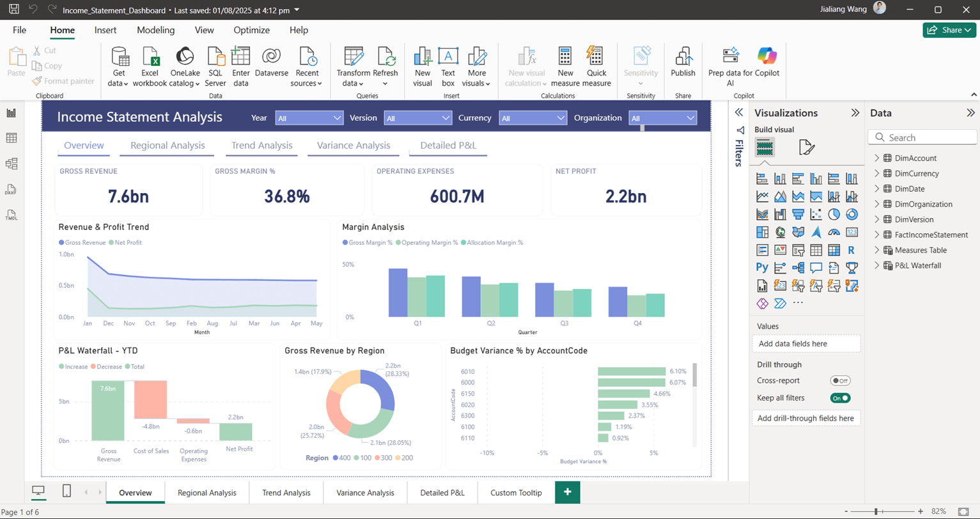
Task: Switch to the Variance Analysis page tab
Action: [365, 493]
